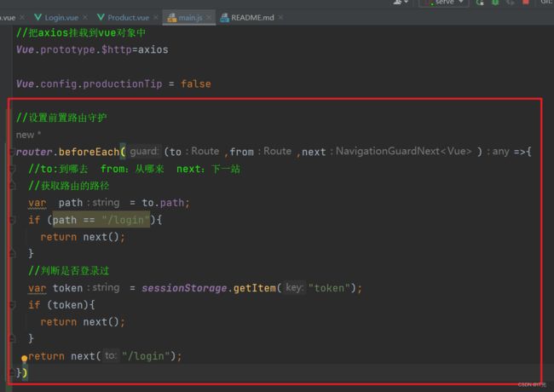This screenshot has height=392, width=554.
Task: Close the README.md tab
Action: click(x=280, y=17)
